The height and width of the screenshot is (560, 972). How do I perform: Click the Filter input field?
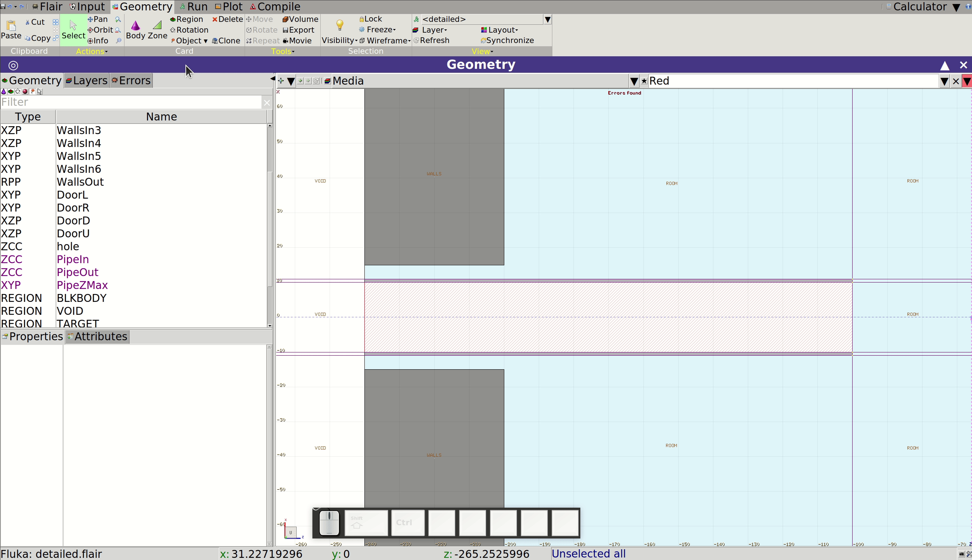pos(131,102)
